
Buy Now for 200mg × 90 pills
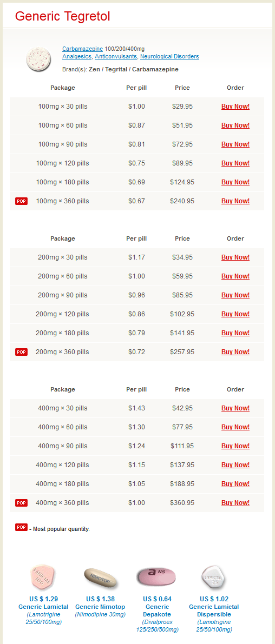coord(235,295)
